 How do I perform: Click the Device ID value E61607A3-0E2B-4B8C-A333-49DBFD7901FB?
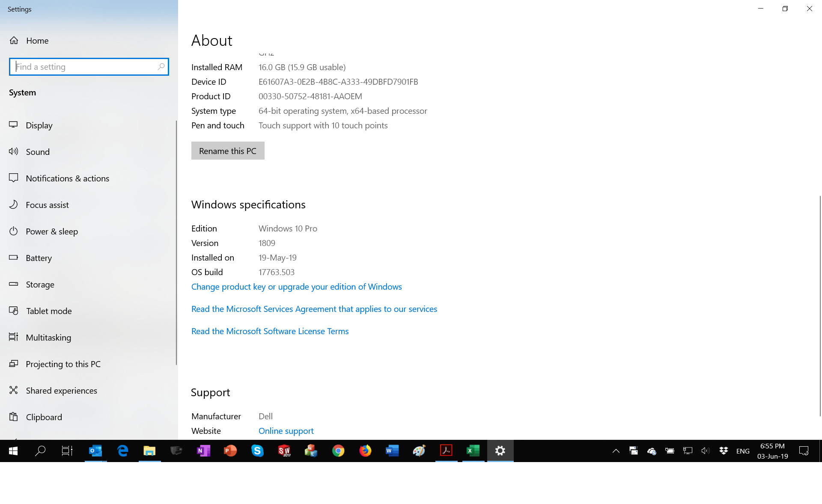pos(338,82)
